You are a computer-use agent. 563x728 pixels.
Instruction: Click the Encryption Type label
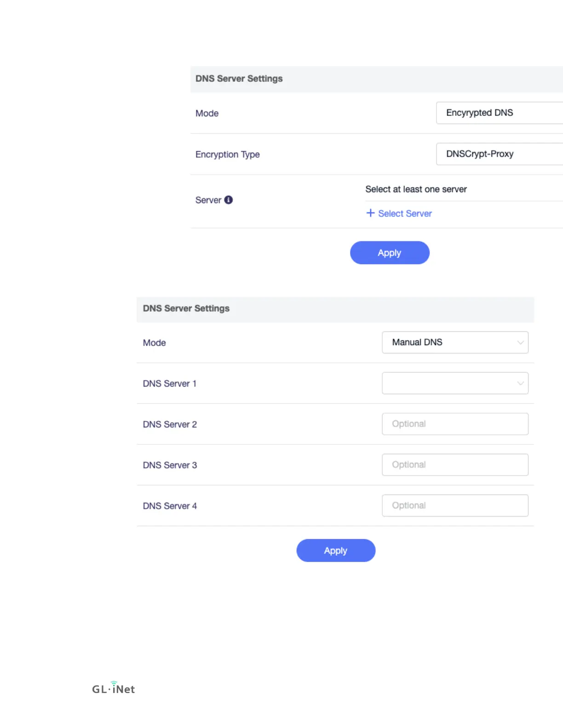click(x=228, y=154)
